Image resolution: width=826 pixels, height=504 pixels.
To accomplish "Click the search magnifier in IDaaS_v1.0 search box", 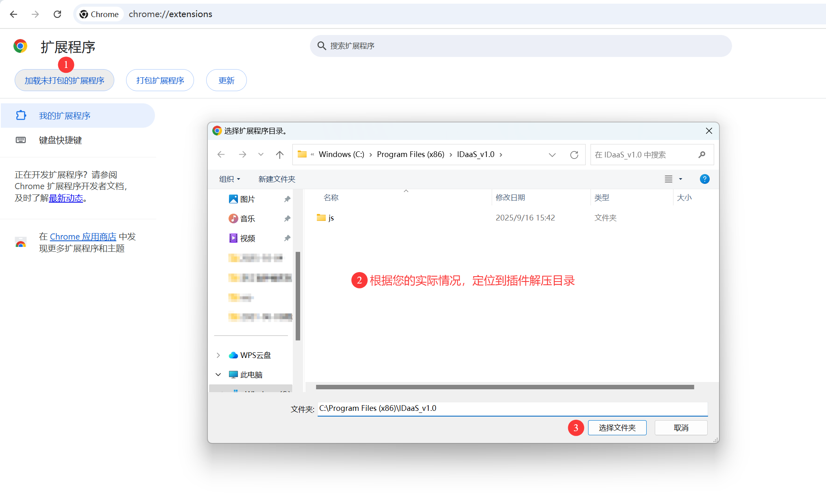I will tap(702, 155).
